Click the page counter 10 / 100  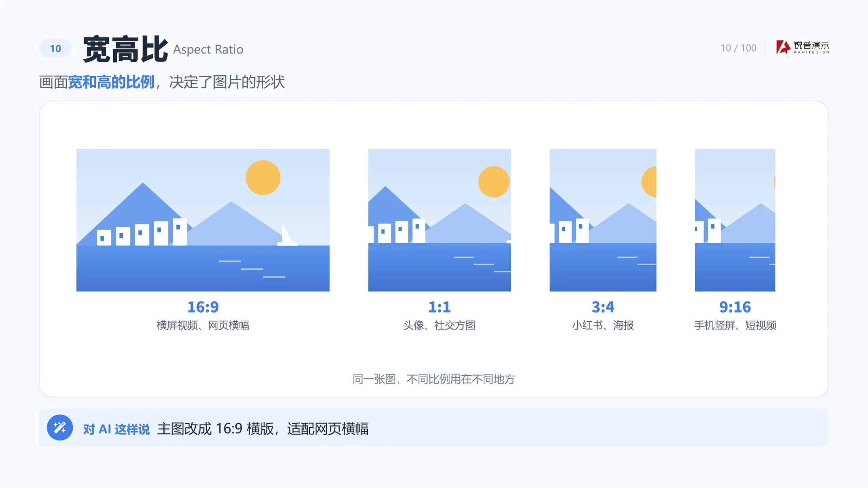coord(739,48)
